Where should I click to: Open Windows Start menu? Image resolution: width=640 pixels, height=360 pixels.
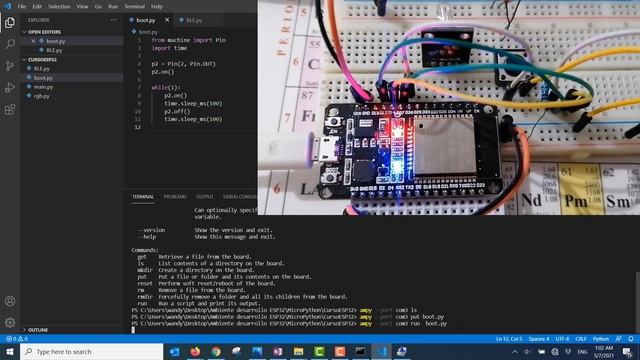[10, 351]
